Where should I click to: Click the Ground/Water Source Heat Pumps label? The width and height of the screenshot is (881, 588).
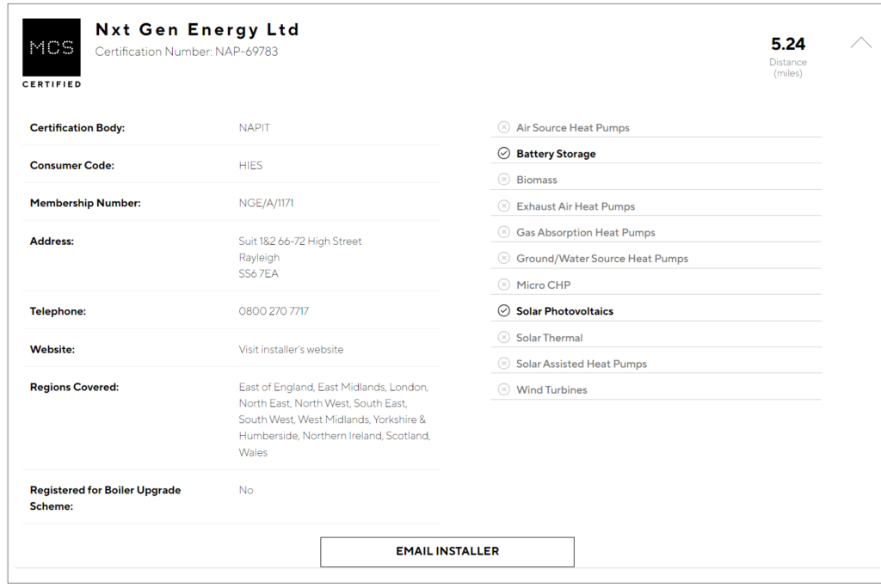pos(602,259)
